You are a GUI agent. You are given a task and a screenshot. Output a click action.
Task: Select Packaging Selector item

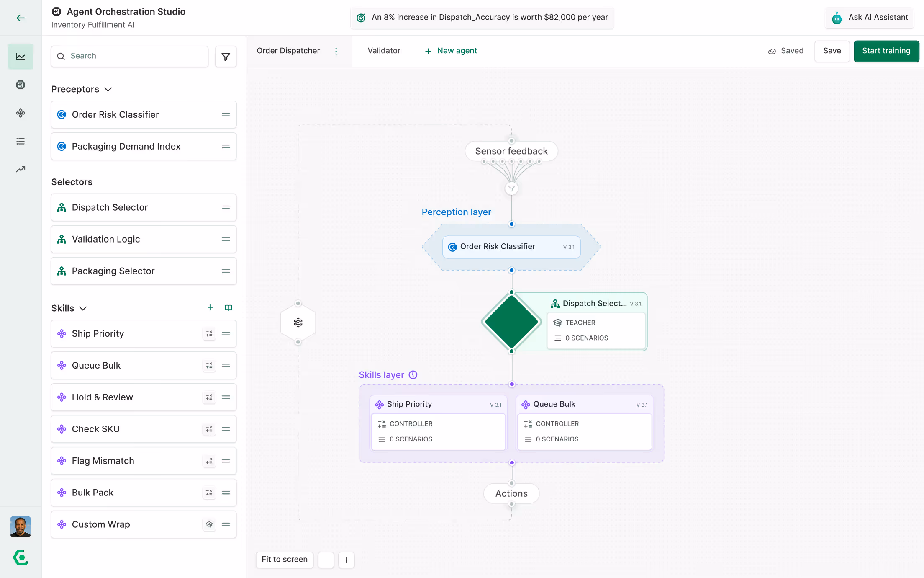[144, 271]
